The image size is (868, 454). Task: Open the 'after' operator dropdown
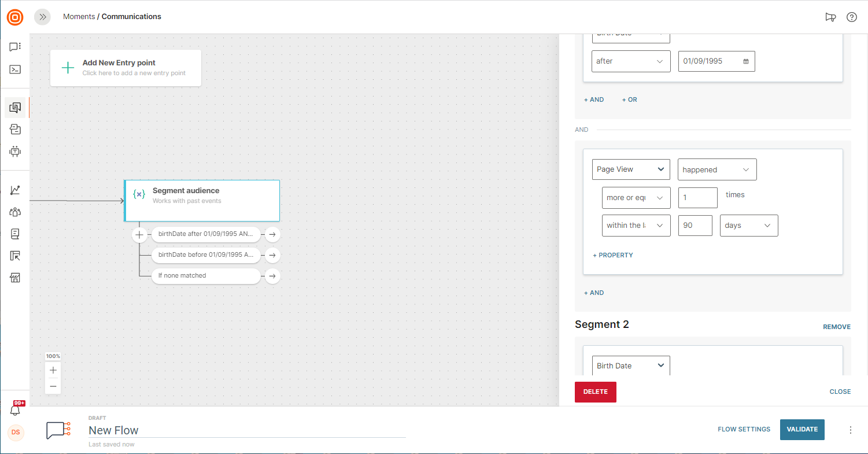pos(631,61)
